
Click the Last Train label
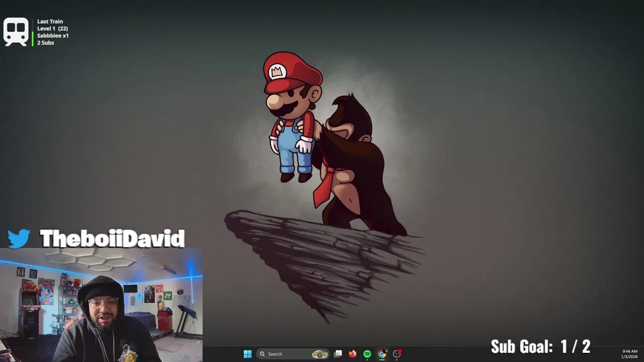[50, 22]
